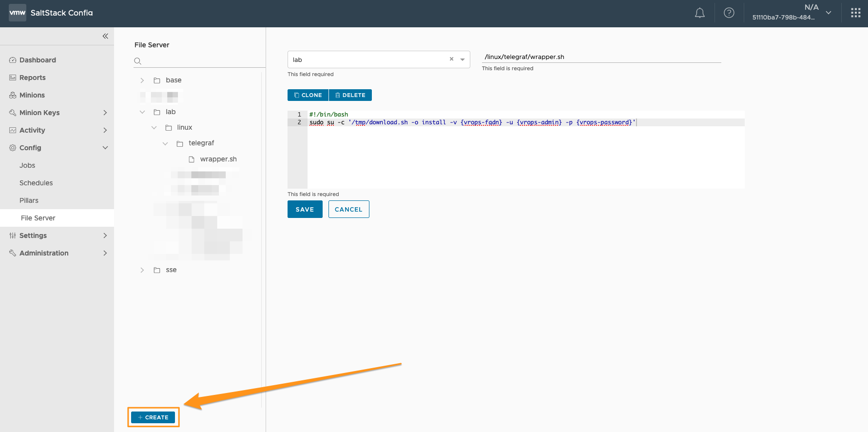Click the Activity graph icon

pyautogui.click(x=13, y=130)
